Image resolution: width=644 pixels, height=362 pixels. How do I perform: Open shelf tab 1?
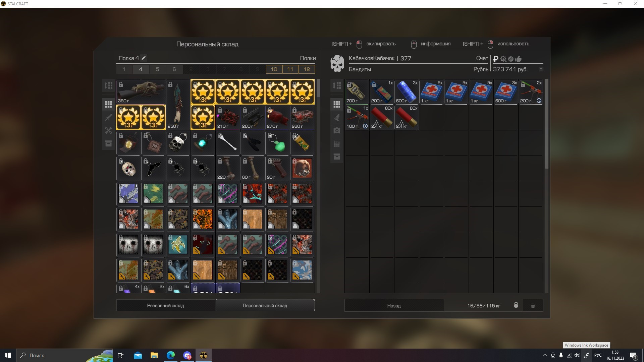[x=124, y=69]
